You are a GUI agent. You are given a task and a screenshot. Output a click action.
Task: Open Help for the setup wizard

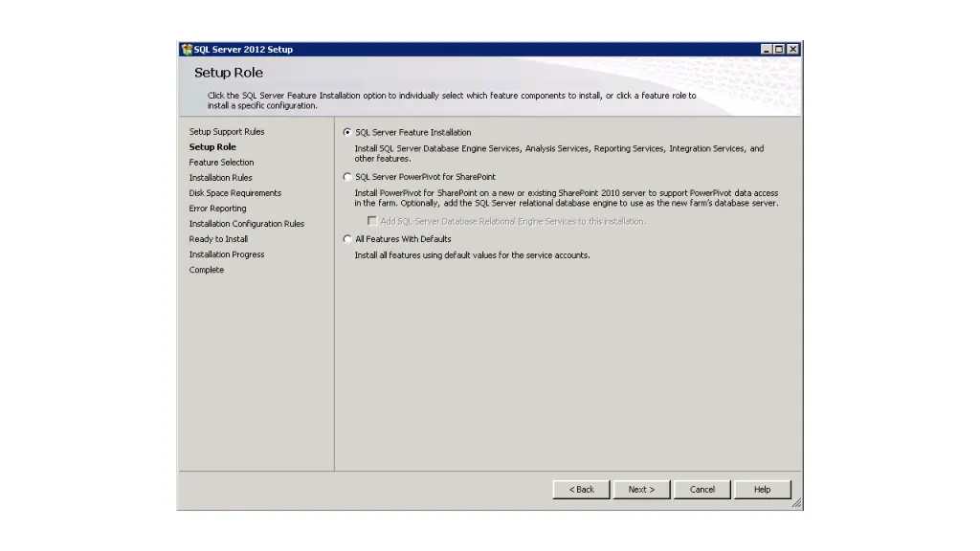click(762, 490)
